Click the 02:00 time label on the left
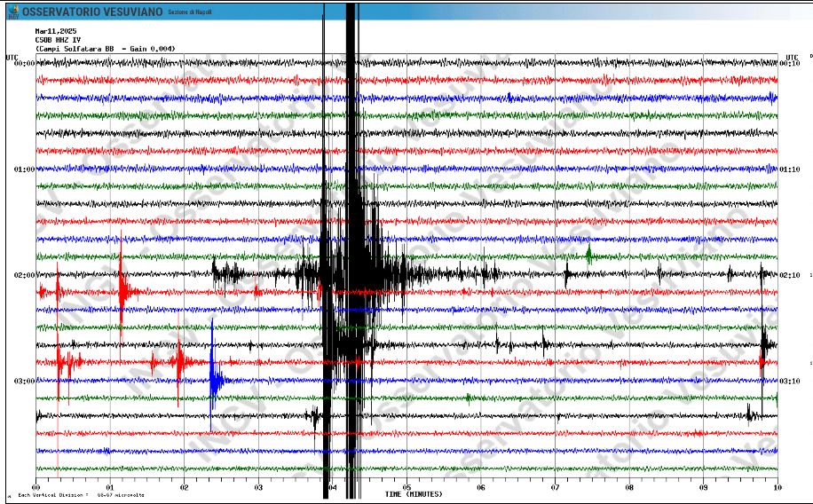This screenshot has height=504, width=813. click(24, 275)
